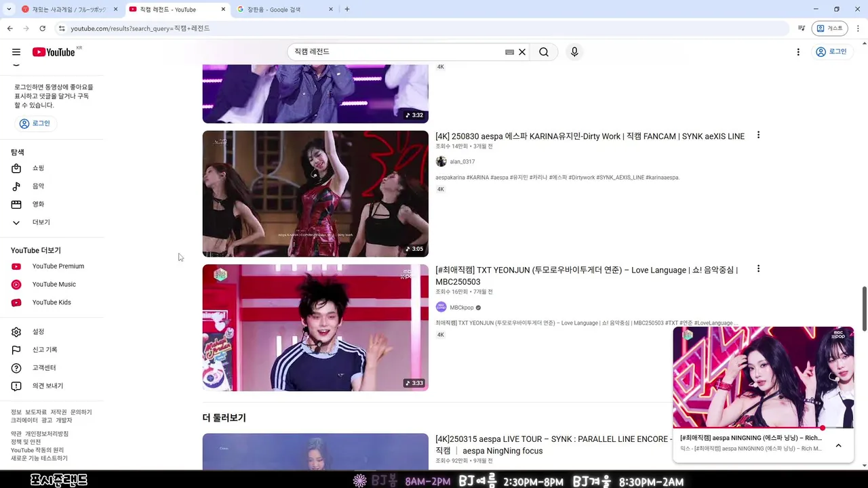The width and height of the screenshot is (868, 488).
Task: Click the page vertical scrollbar thumb
Action: pyautogui.click(x=864, y=309)
